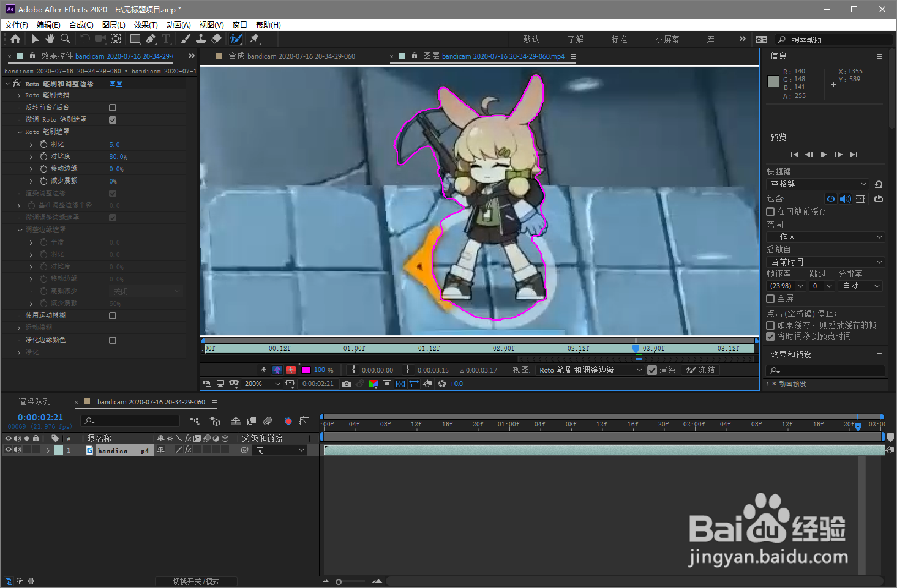Expand the 羽化 property
Image resolution: width=897 pixels, height=588 pixels.
(x=31, y=144)
